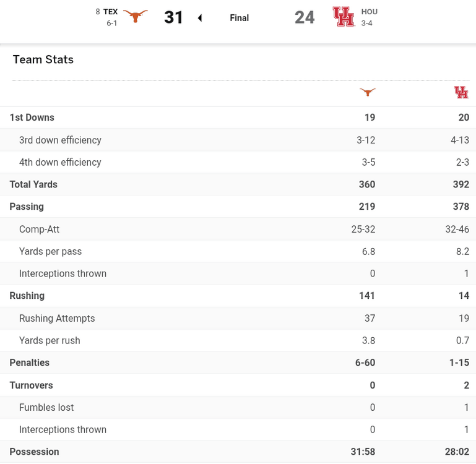This screenshot has height=464, width=476.
Task: Click the Turnovers row label
Action: tap(31, 385)
